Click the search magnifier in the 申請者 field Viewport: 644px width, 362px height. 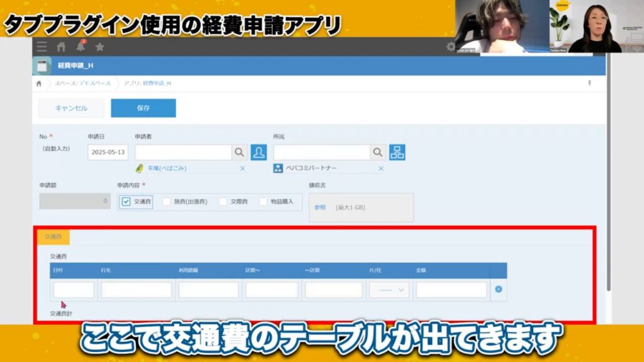point(238,151)
